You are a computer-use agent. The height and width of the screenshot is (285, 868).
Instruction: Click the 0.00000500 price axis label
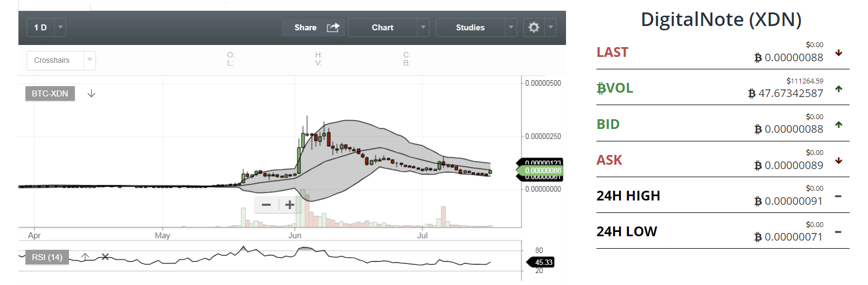click(543, 83)
